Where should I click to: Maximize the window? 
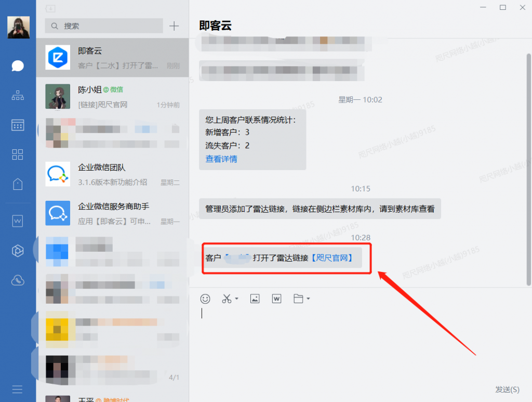point(503,7)
